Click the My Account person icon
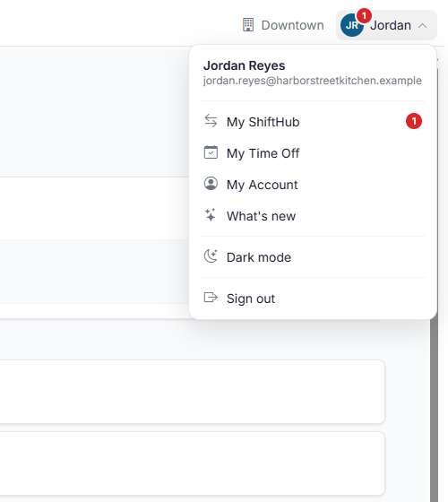 click(211, 184)
